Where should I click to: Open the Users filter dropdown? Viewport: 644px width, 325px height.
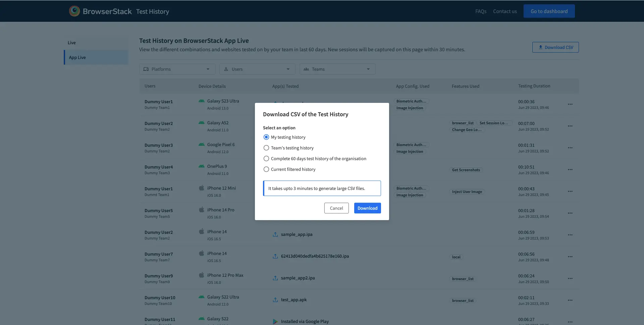pyautogui.click(x=257, y=69)
